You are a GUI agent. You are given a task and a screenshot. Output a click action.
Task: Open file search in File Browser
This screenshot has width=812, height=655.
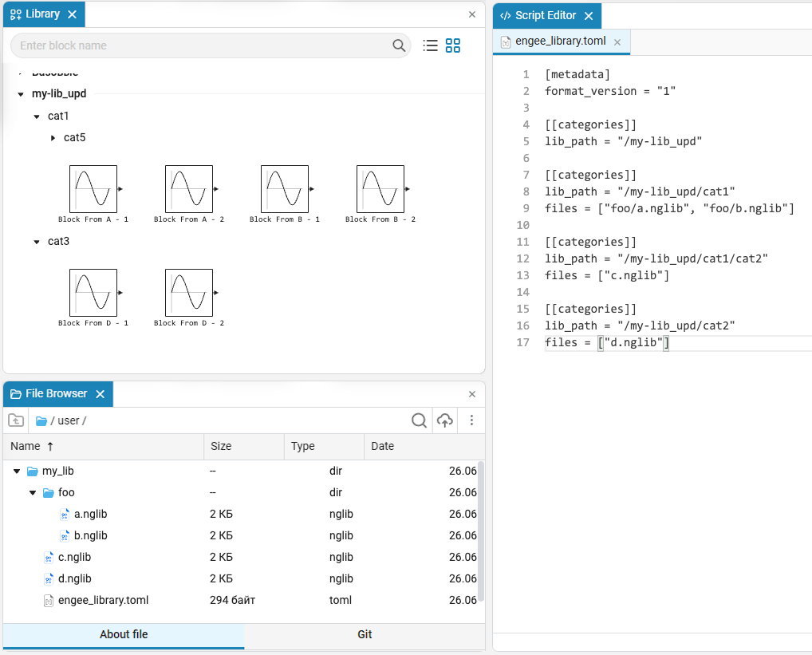(x=419, y=420)
